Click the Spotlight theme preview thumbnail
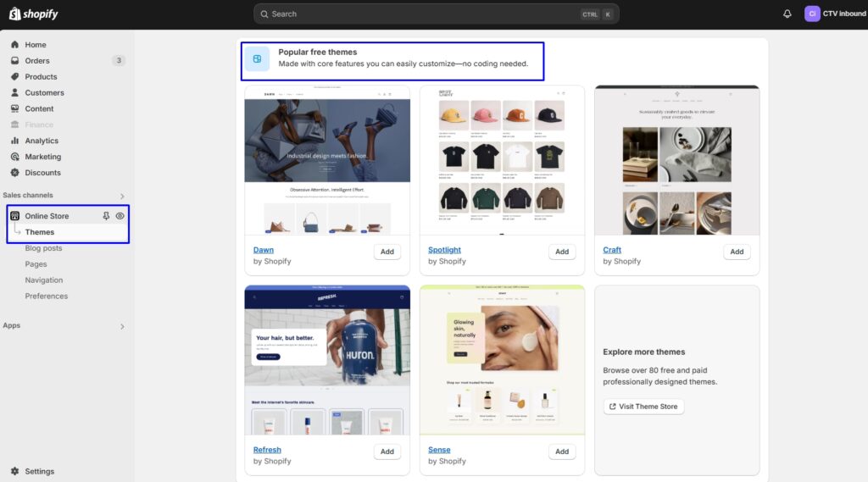 pyautogui.click(x=502, y=160)
